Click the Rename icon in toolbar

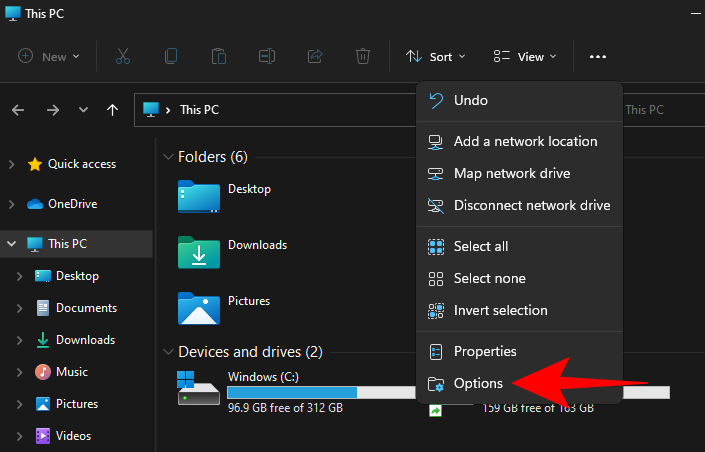267,57
